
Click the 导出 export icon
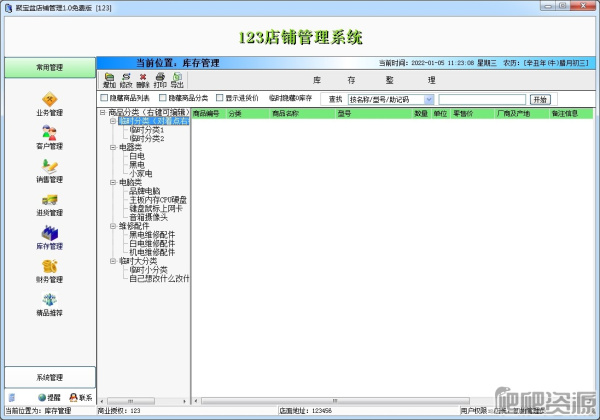coord(177,80)
